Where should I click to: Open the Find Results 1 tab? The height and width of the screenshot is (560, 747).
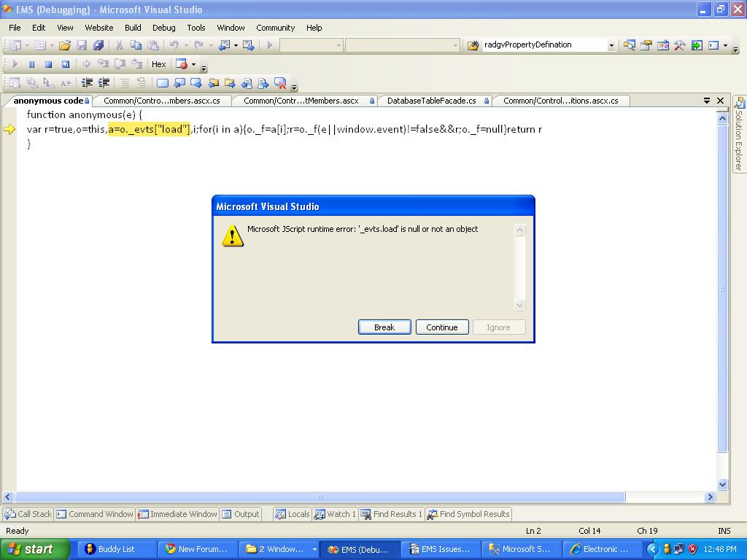click(392, 514)
